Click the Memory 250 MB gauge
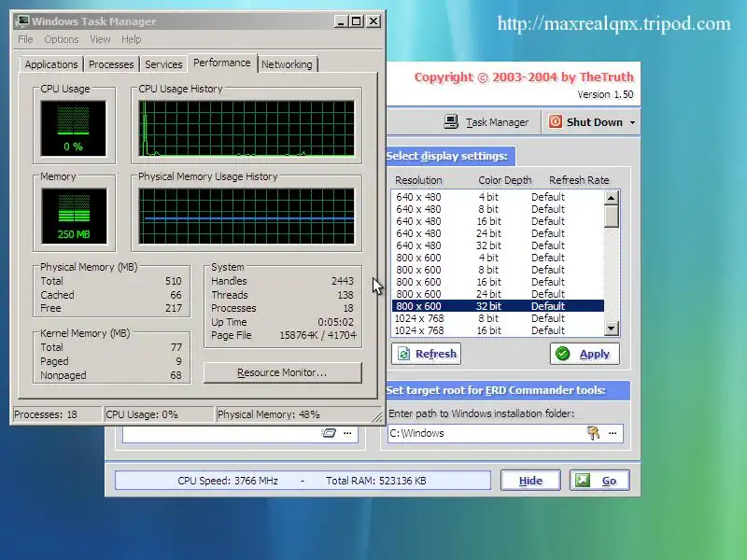Screen dimensions: 747x560 coord(74,216)
